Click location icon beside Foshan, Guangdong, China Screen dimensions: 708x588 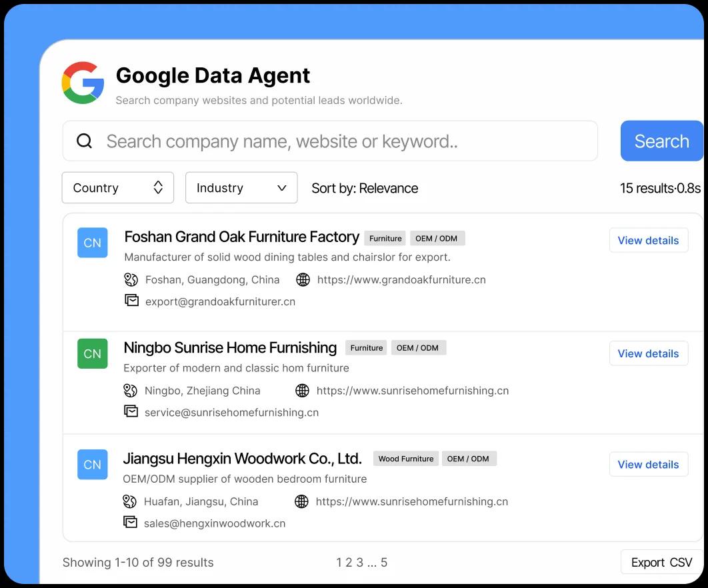131,279
